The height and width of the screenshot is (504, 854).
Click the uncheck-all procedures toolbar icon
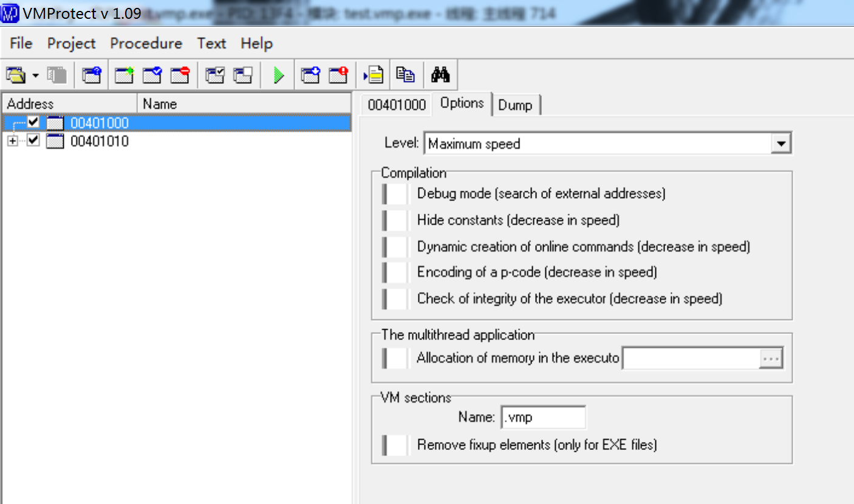(243, 75)
